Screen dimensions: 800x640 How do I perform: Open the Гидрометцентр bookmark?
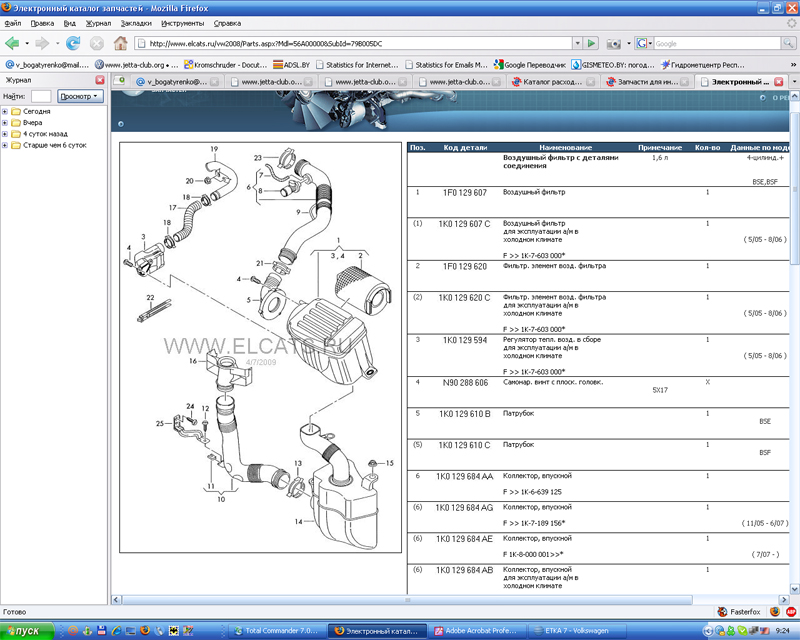[x=703, y=65]
